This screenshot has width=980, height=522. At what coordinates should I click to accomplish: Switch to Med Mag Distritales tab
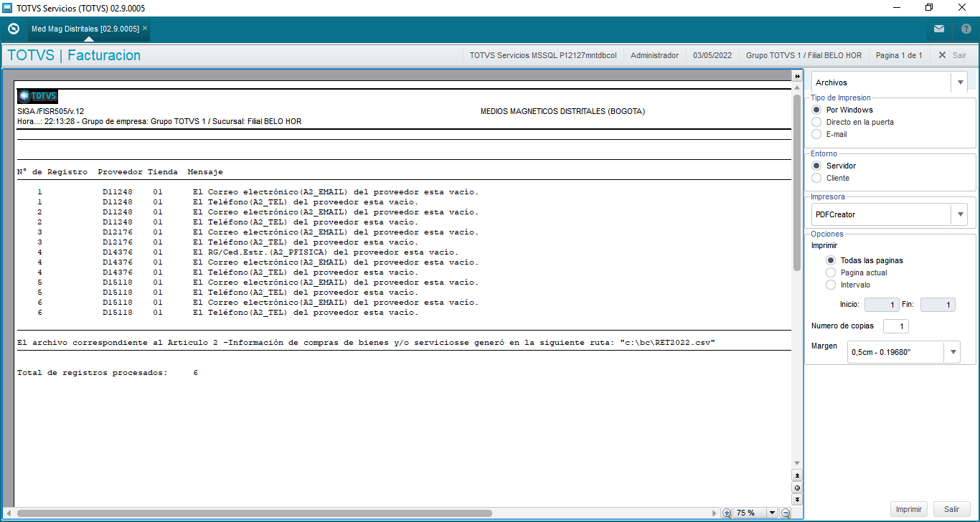[x=85, y=29]
